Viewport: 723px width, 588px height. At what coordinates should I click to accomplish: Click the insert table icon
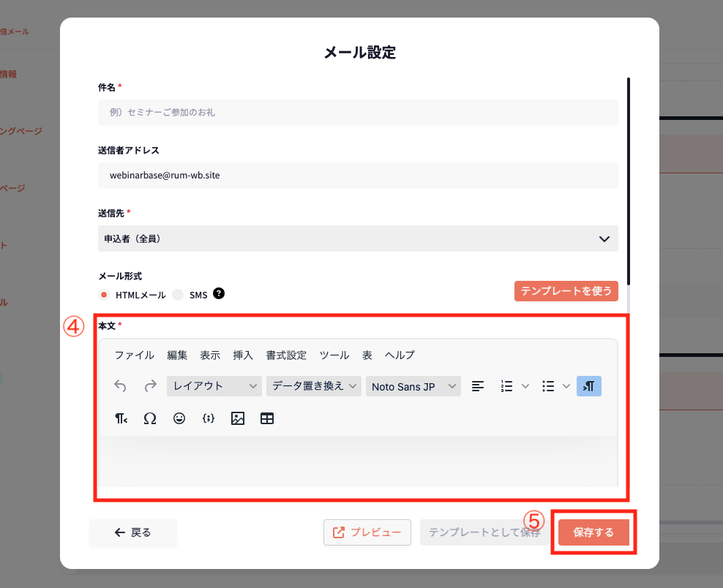pos(267,418)
